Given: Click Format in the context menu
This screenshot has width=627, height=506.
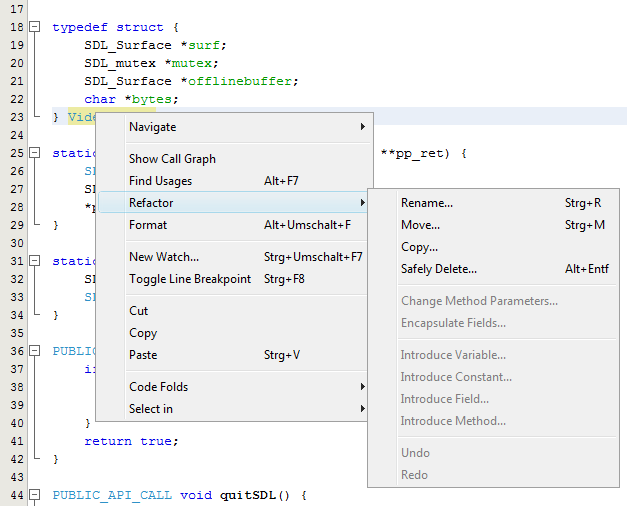Looking at the screenshot, I should [x=148, y=225].
